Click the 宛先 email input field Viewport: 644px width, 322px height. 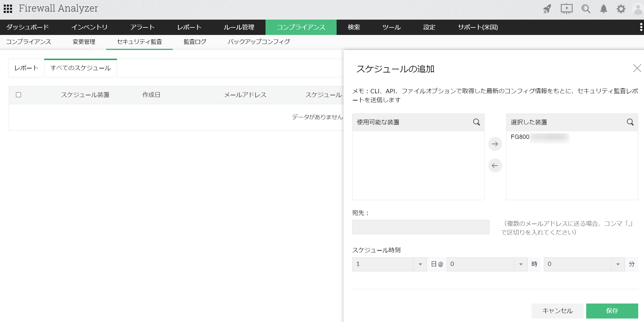420,227
